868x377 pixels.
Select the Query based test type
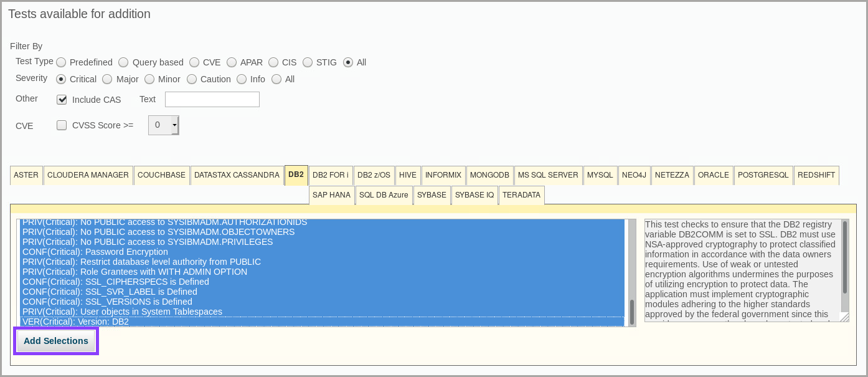point(123,62)
